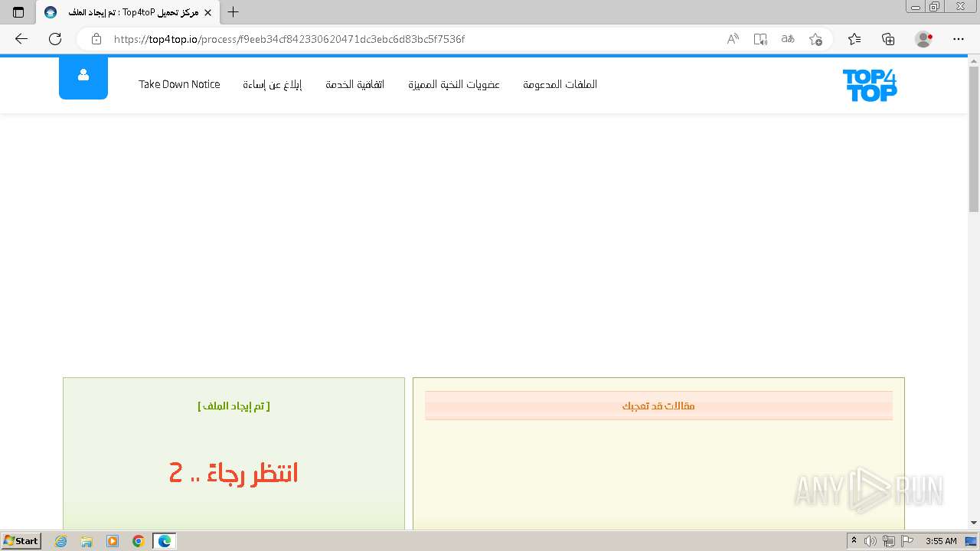
Task: Show hidden system tray icons
Action: coord(854,541)
